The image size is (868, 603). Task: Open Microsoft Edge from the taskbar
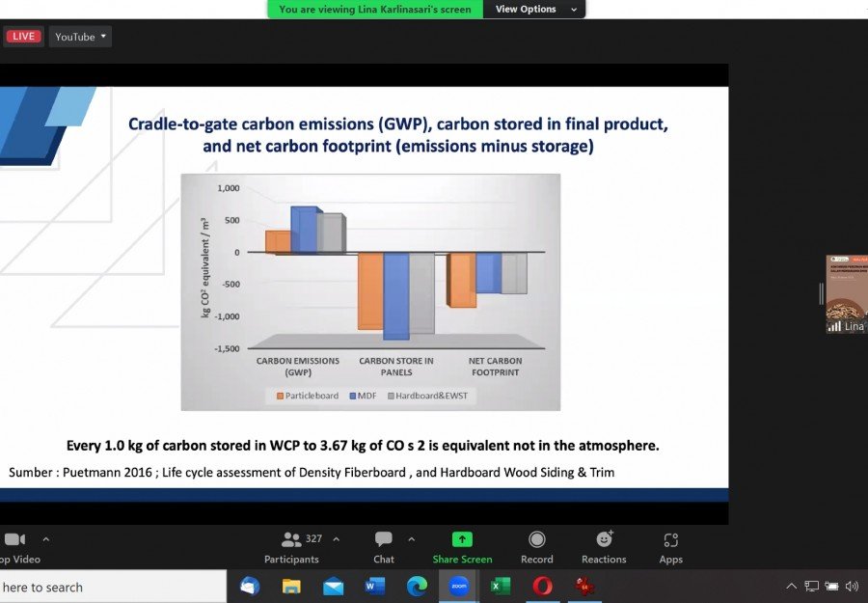(417, 587)
